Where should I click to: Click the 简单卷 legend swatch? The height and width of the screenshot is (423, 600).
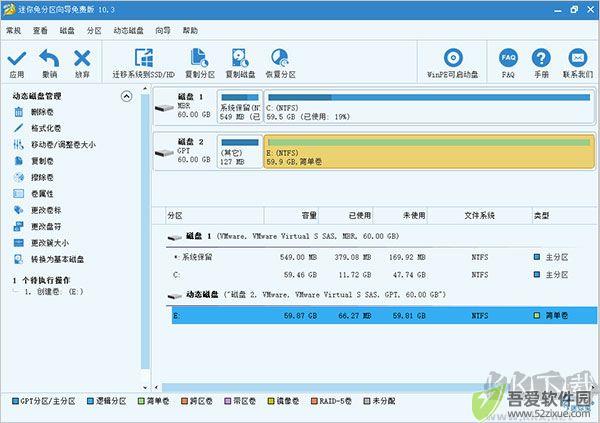(x=141, y=401)
